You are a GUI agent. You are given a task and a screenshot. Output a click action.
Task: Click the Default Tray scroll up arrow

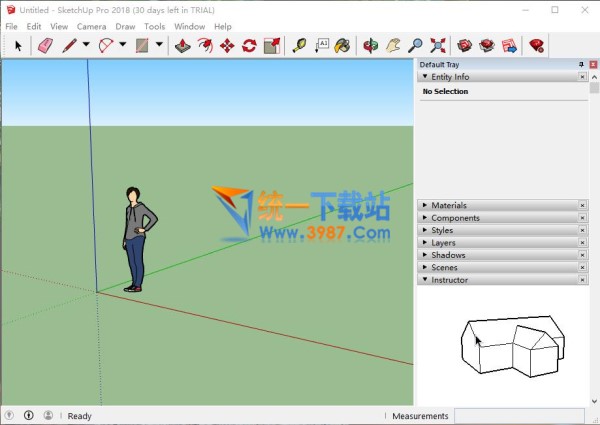coord(594,77)
